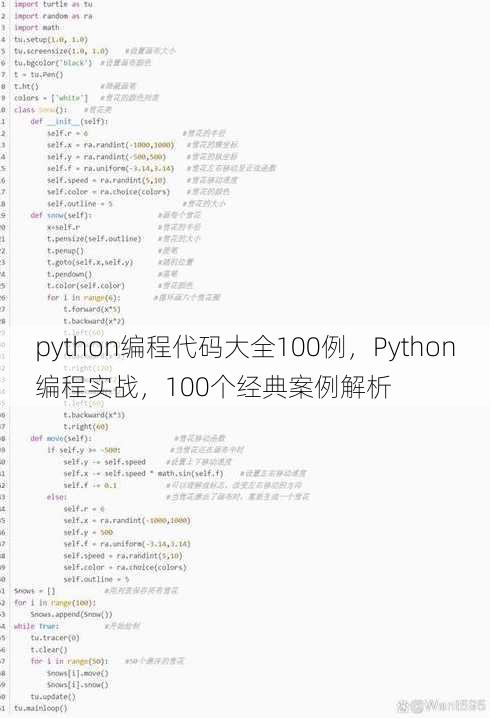Image resolution: width=490 pixels, height=718 pixels.
Task: Select the self.y = ra.randint(-500,500) line
Action: click(106, 157)
